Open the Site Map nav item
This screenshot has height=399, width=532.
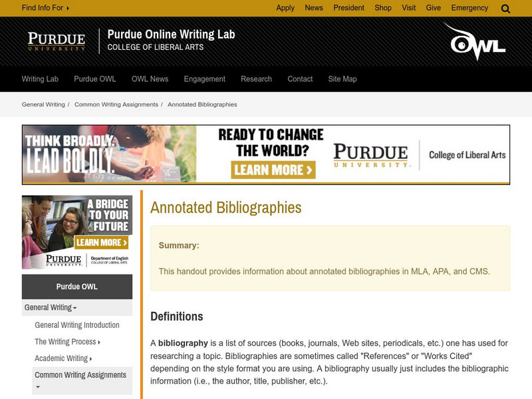click(x=342, y=79)
